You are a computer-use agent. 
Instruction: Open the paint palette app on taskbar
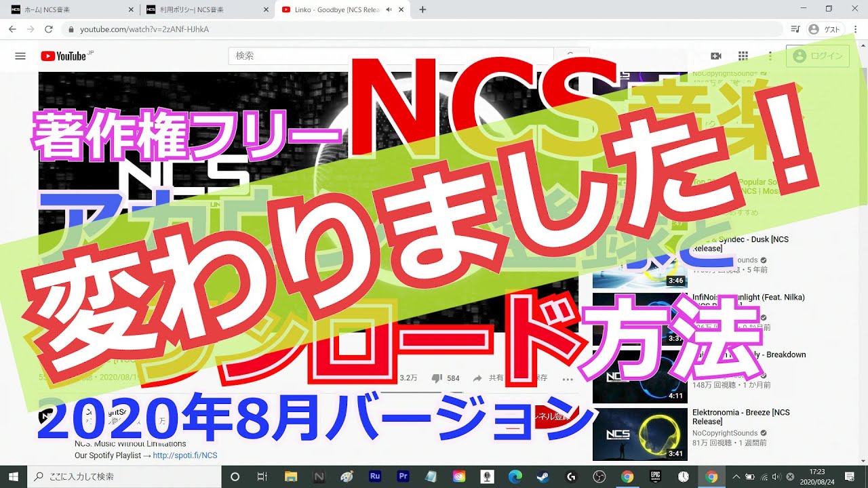pyautogui.click(x=347, y=476)
